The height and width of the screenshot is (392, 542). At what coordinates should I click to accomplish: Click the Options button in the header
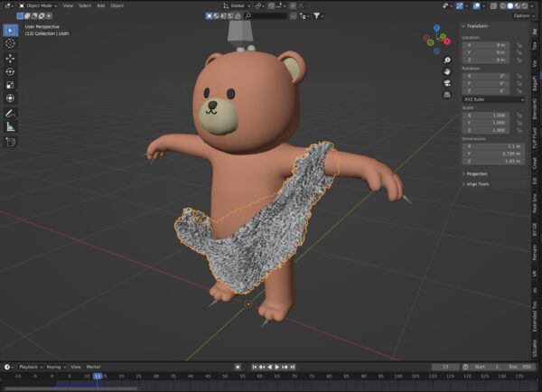(x=522, y=15)
